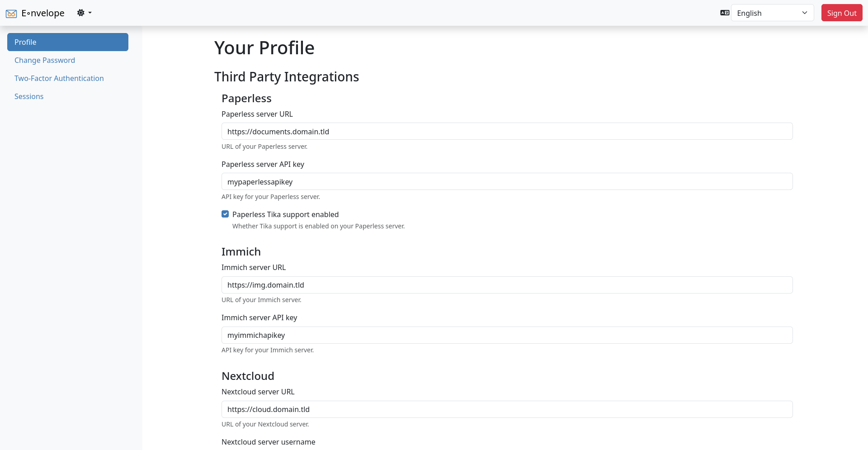Click the checked Tika support checkbox
Screen dimensions: 868x450
pyautogui.click(x=225, y=214)
